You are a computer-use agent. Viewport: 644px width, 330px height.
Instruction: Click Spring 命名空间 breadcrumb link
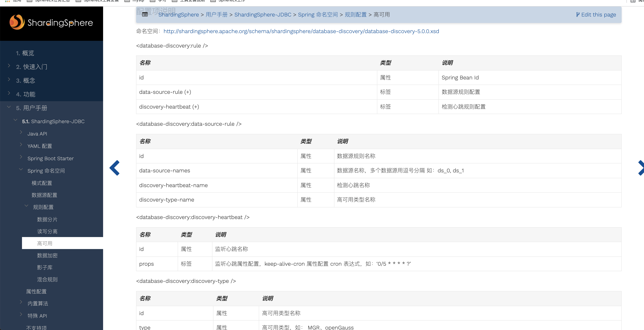[x=318, y=14]
